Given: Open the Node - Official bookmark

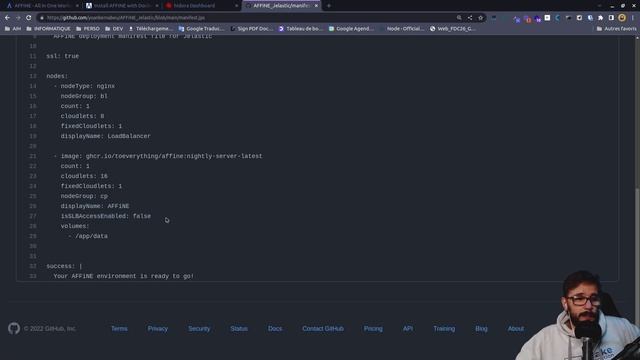Looking at the screenshot, I should tap(402, 29).
